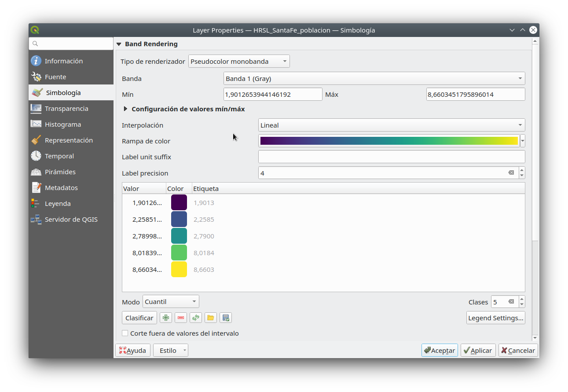Click the search magnifier icon
Image resolution: width=568 pixels, height=392 pixels.
point(35,44)
